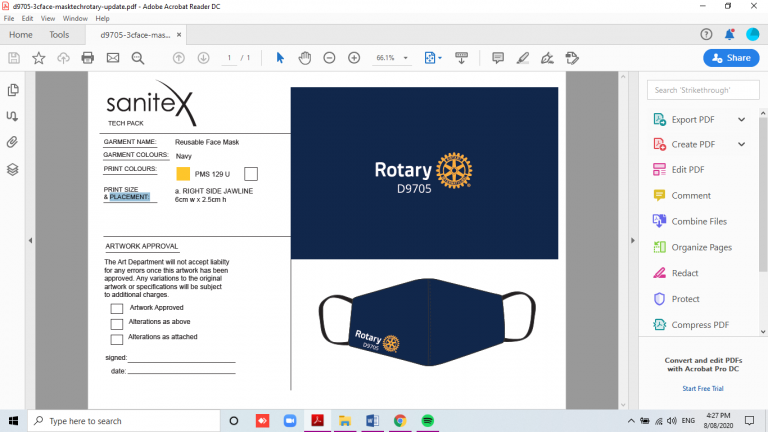
Task: Open the Help menu
Action: click(x=102, y=18)
